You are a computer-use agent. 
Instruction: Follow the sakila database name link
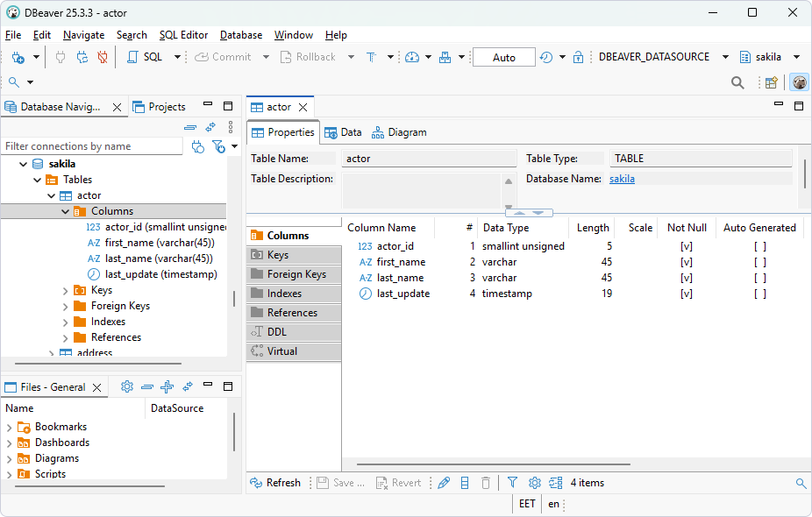click(622, 178)
